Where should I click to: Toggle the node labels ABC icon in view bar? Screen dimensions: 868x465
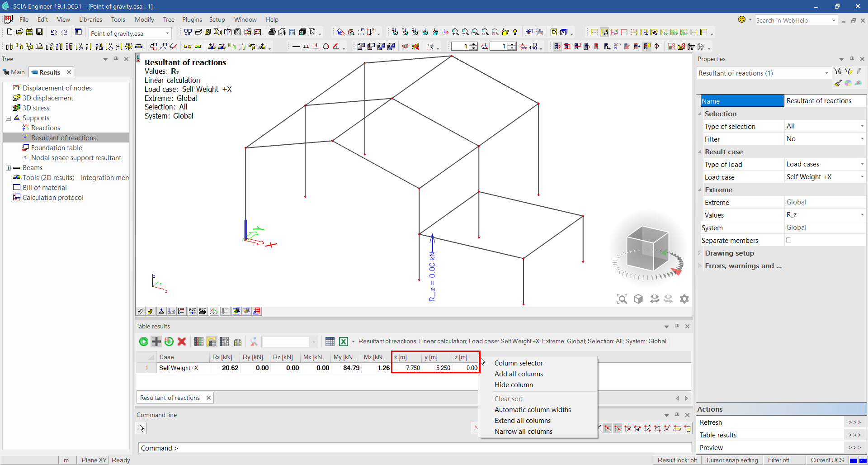click(x=193, y=311)
